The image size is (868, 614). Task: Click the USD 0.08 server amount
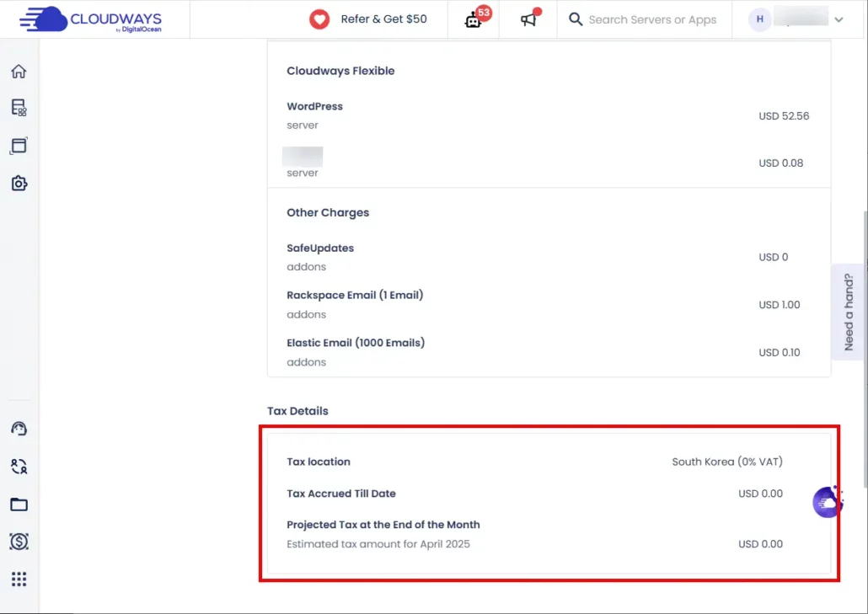tap(780, 163)
